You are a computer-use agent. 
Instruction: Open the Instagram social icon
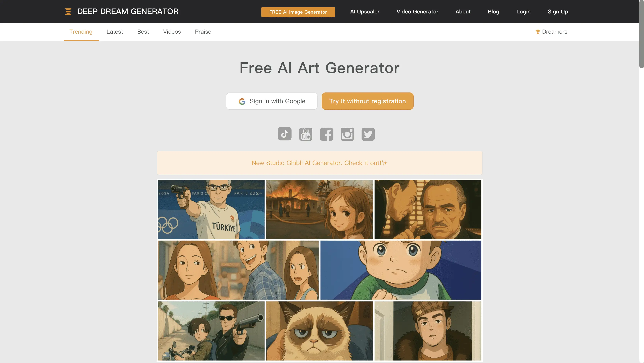347,134
